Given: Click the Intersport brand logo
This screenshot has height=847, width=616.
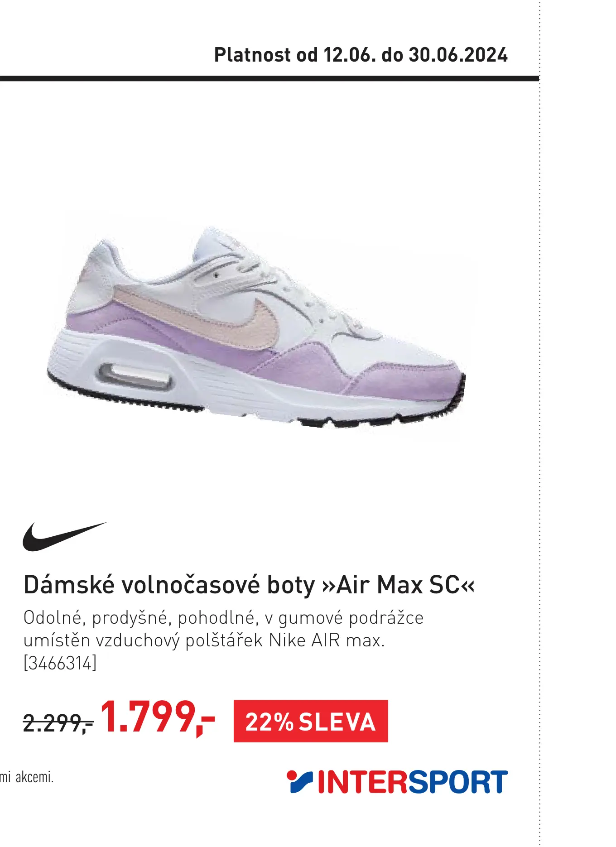Looking at the screenshot, I should point(397,782).
